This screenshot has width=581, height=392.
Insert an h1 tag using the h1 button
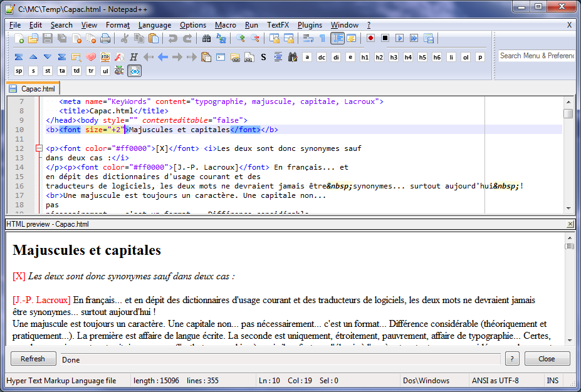point(364,57)
